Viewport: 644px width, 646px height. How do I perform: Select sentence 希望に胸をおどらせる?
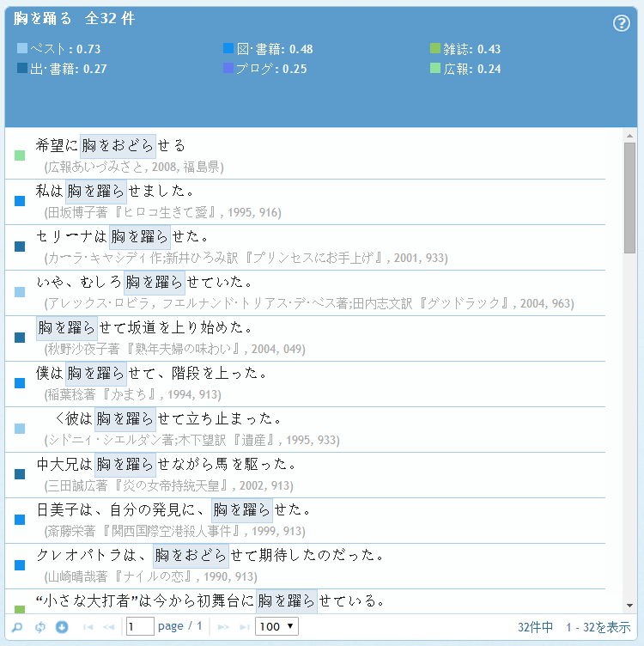pos(111,145)
